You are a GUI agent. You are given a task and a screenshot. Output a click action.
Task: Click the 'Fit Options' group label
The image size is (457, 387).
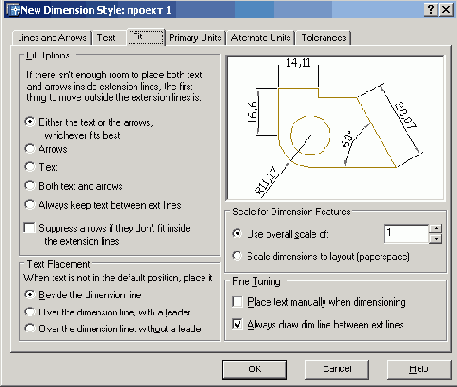pyautogui.click(x=48, y=56)
